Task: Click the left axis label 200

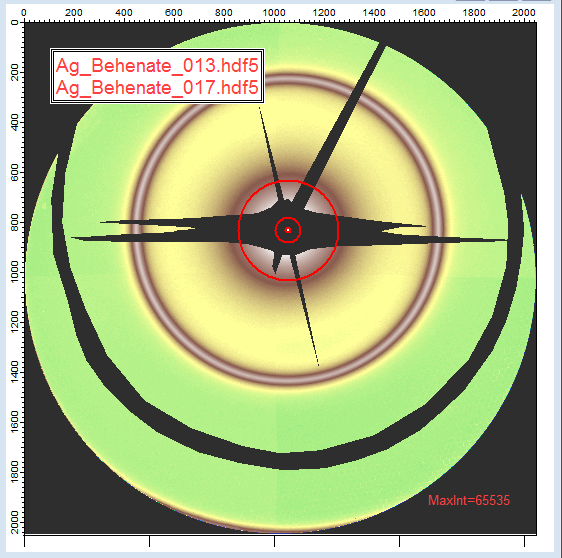Action: click(x=14, y=72)
